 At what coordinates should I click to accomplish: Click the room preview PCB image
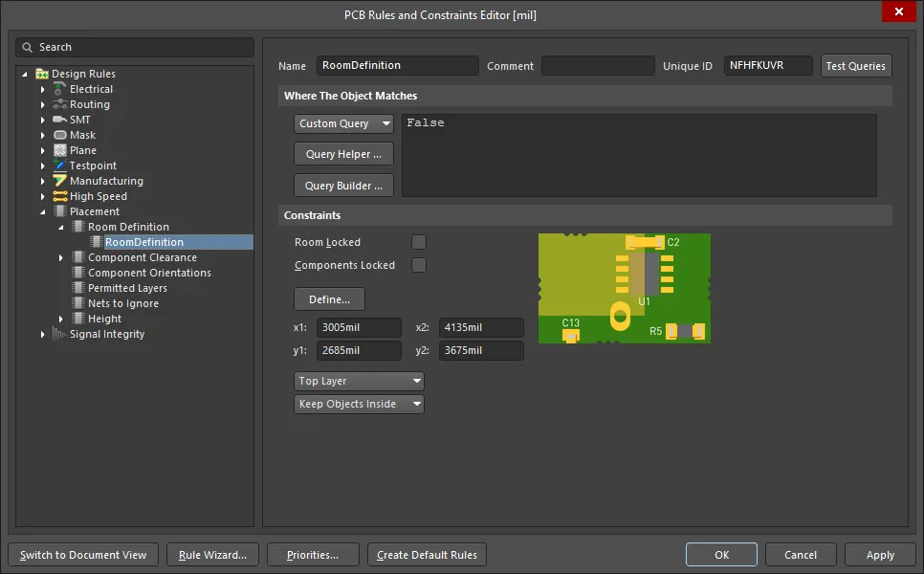[x=625, y=288]
